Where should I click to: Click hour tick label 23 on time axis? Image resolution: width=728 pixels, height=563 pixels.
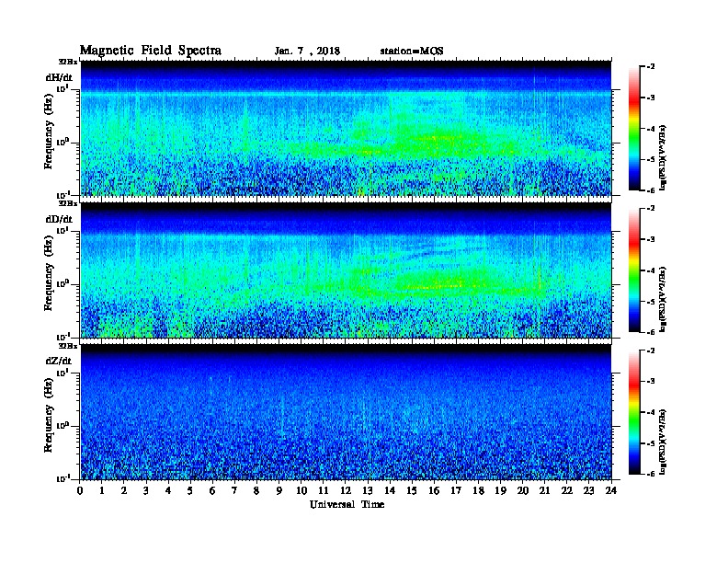pyautogui.click(x=589, y=491)
